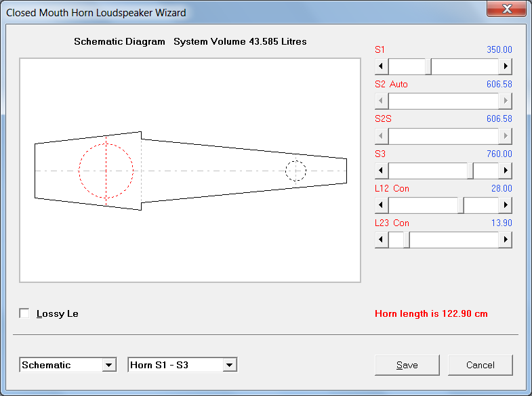
Task: Enable the Lossy Le checkbox
Action: [24, 313]
